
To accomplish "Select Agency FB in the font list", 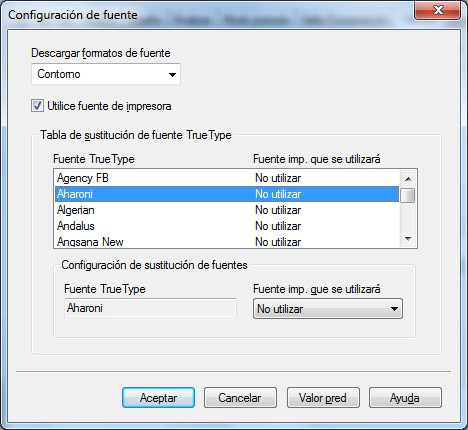I will 227,178.
